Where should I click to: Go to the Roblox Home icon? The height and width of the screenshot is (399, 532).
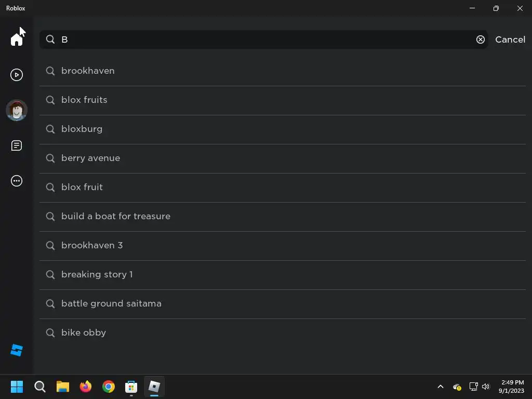16,39
